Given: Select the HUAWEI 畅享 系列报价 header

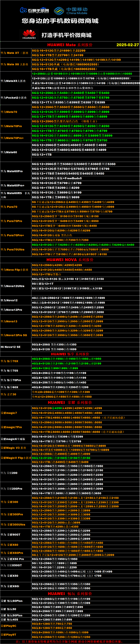Looking at the screenshot, I should (70, 354).
